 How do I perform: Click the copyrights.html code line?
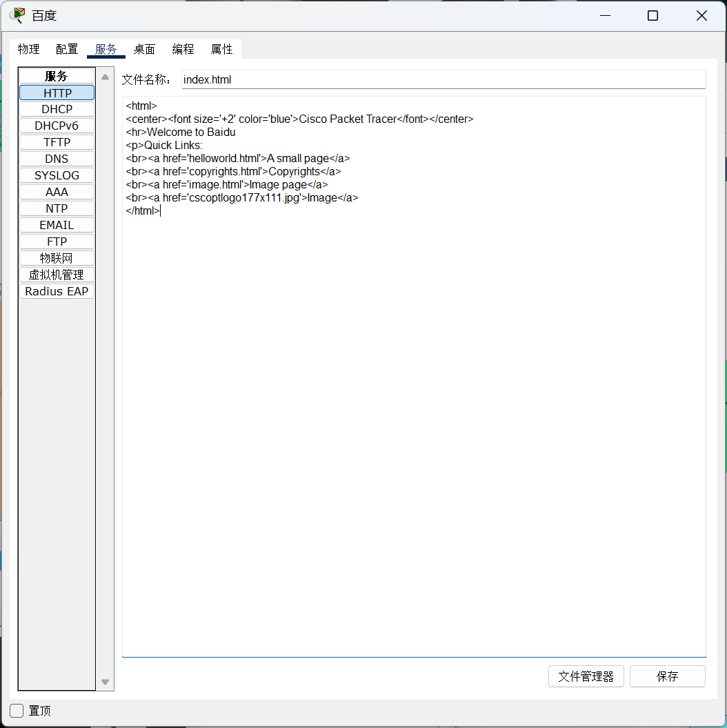[x=233, y=171]
